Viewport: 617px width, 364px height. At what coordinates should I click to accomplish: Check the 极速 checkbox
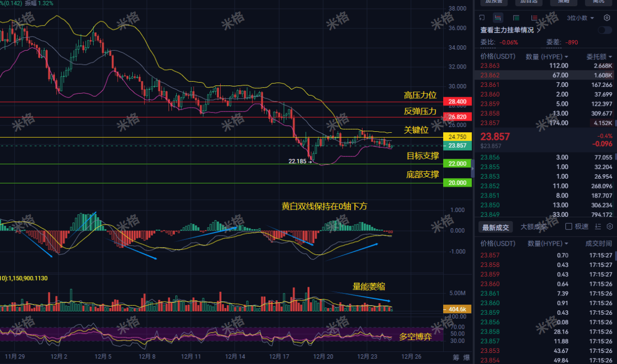click(x=569, y=226)
